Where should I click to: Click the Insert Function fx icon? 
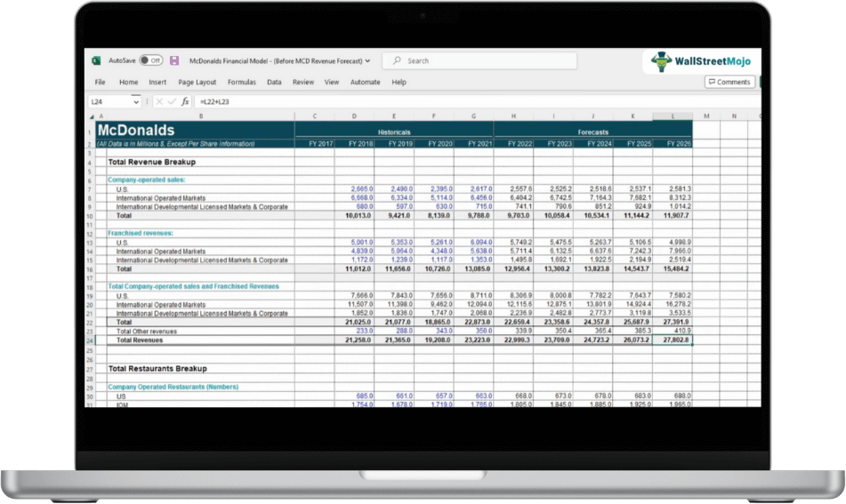(x=184, y=102)
